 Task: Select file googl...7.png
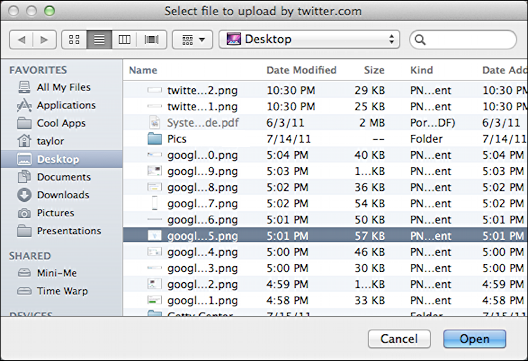click(325, 203)
